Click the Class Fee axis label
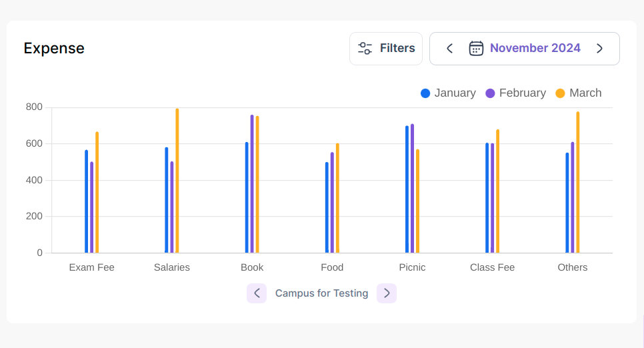 pos(492,267)
